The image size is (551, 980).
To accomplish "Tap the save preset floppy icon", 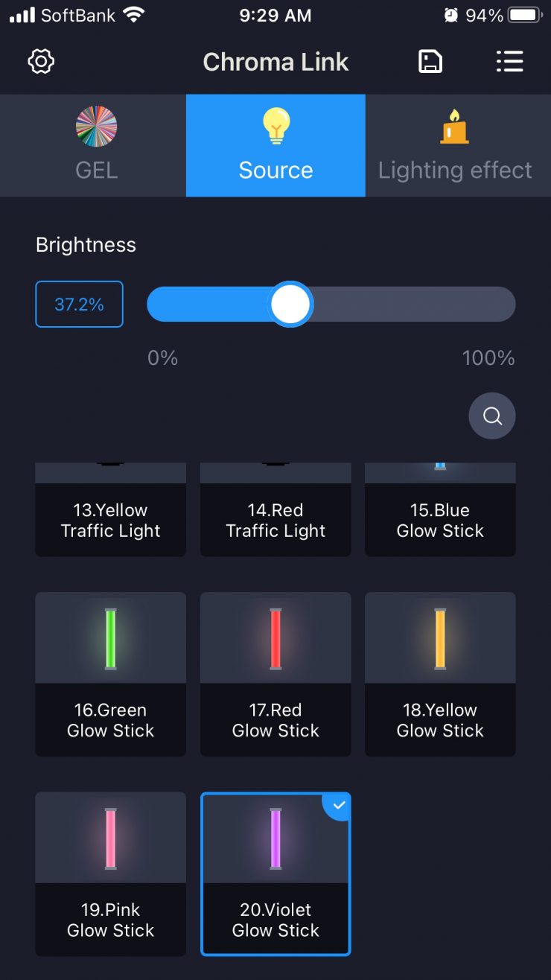I will click(x=430, y=61).
